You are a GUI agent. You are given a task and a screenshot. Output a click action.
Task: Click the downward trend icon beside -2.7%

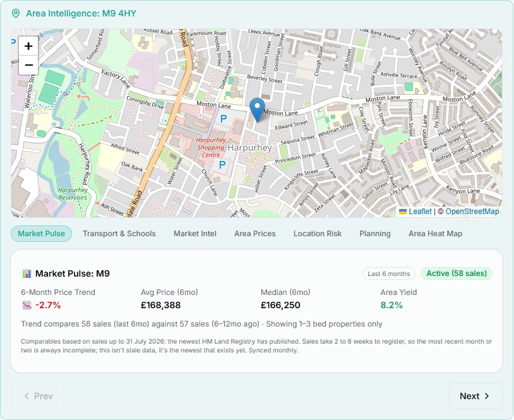pyautogui.click(x=27, y=305)
